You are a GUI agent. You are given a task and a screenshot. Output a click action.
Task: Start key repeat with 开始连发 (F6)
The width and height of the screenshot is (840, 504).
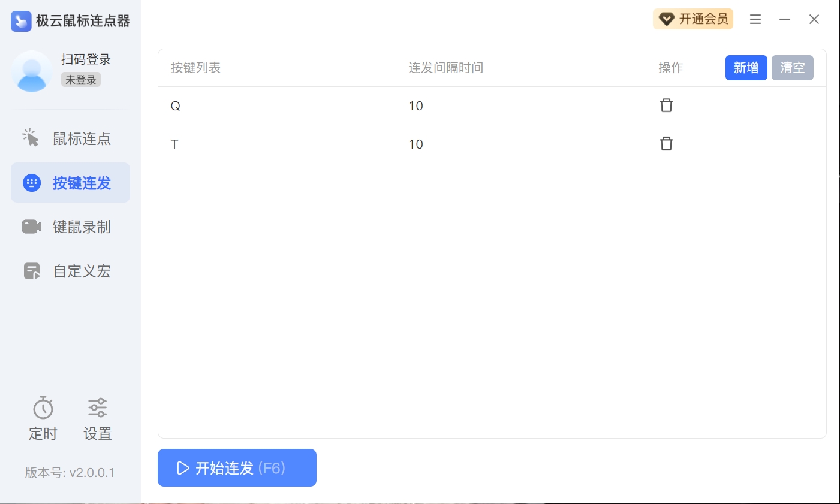[237, 468]
